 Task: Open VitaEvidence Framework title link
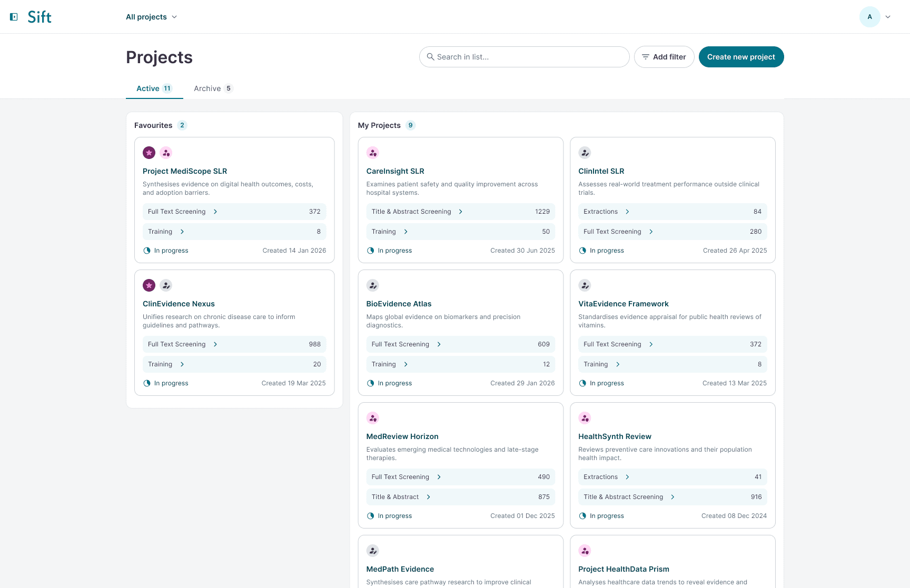(x=624, y=304)
